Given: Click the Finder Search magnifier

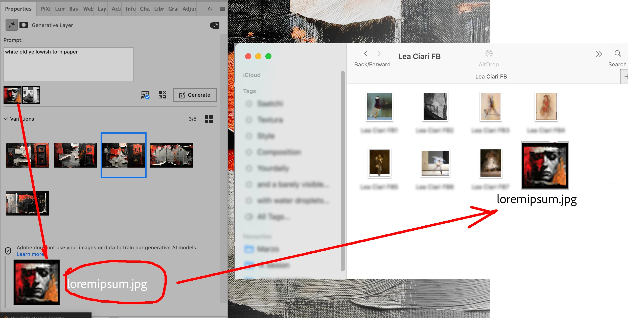Looking at the screenshot, I should coord(617,54).
